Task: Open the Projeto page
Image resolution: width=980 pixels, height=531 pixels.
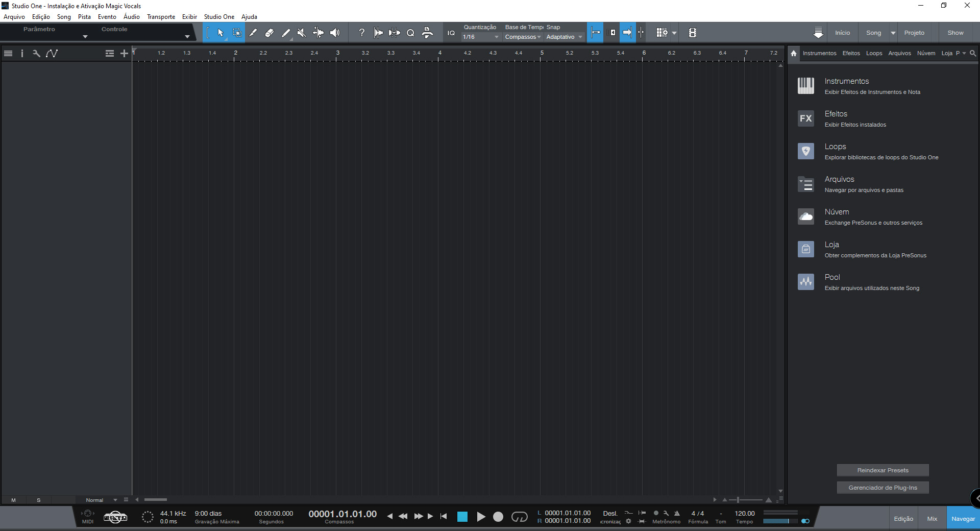Action: point(914,33)
